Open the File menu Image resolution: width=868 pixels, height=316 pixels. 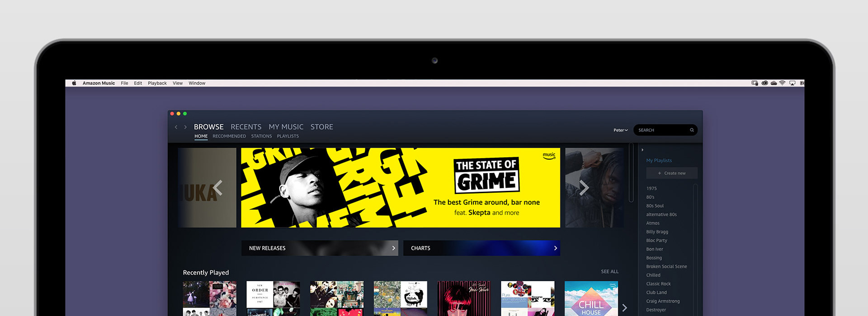pos(124,83)
